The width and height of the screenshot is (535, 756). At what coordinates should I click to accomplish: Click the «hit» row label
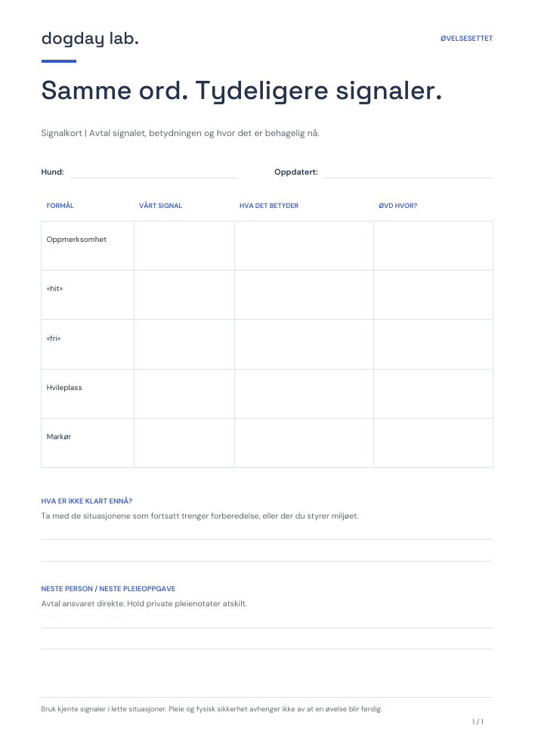[x=54, y=288]
